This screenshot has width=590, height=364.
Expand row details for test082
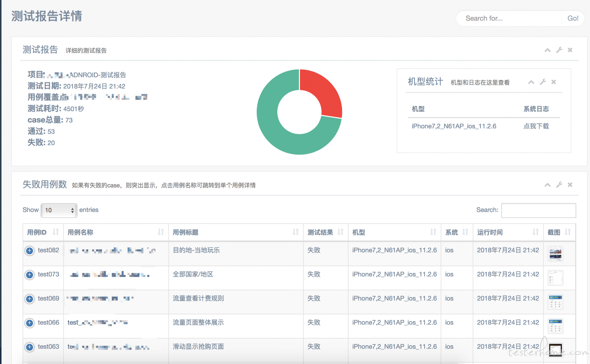pos(29,251)
